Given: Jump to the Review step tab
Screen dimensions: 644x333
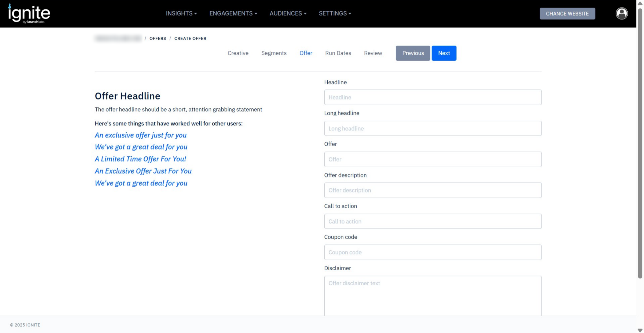Looking at the screenshot, I should pos(373,53).
